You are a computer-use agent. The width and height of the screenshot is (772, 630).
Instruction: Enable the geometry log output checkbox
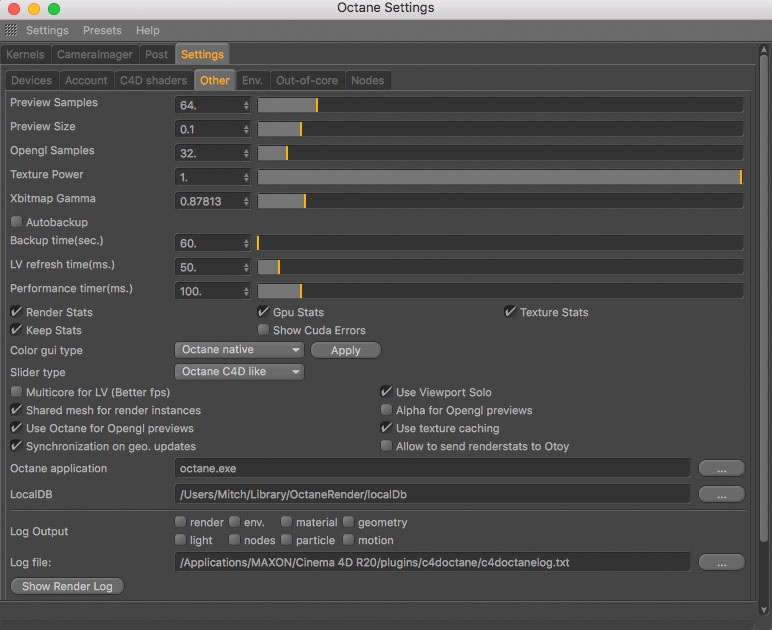349,522
